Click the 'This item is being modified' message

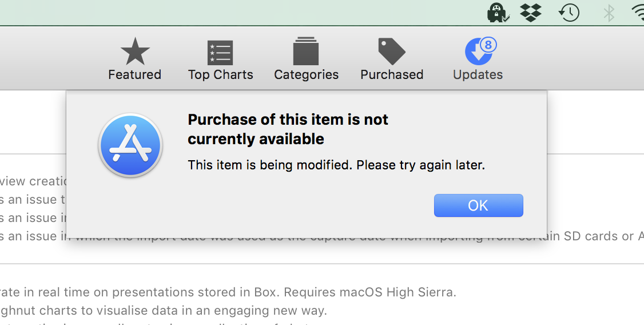[336, 165]
